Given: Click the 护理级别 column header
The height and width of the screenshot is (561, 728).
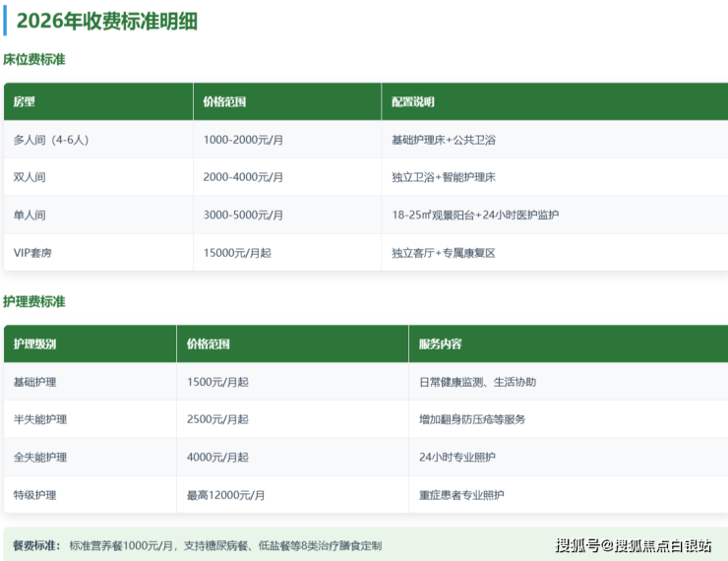Looking at the screenshot, I should pos(35,344).
